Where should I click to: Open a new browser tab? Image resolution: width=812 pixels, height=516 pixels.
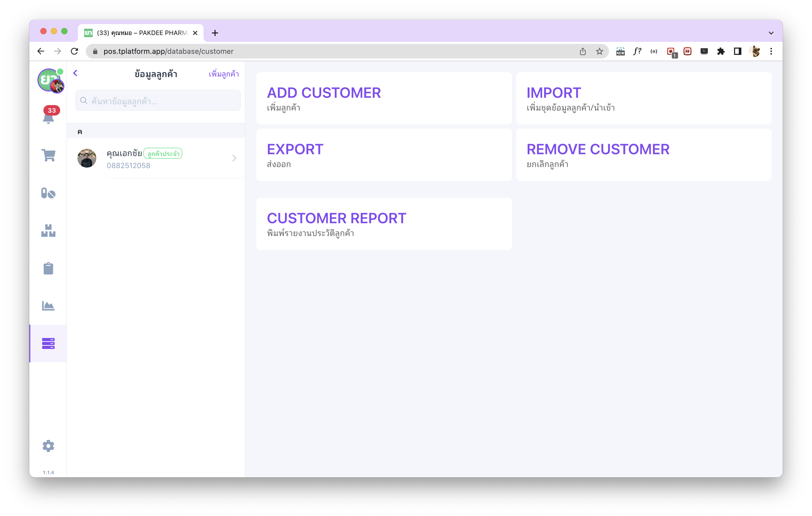pyautogui.click(x=215, y=33)
